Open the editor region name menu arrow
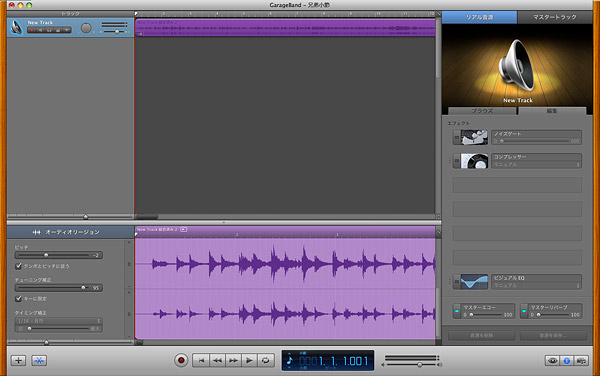This screenshot has width=600, height=376. [x=184, y=230]
